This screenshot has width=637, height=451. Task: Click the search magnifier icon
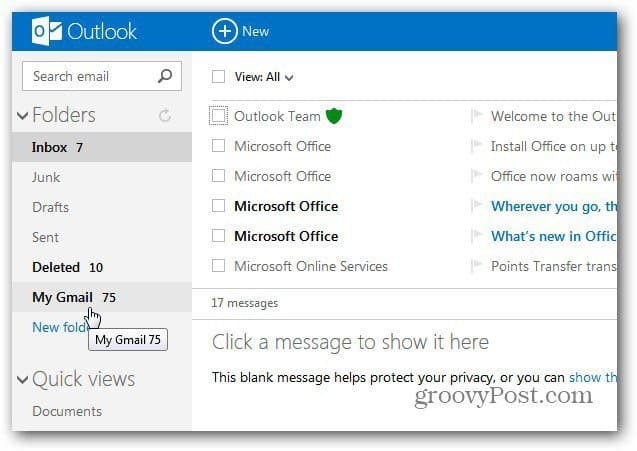165,76
